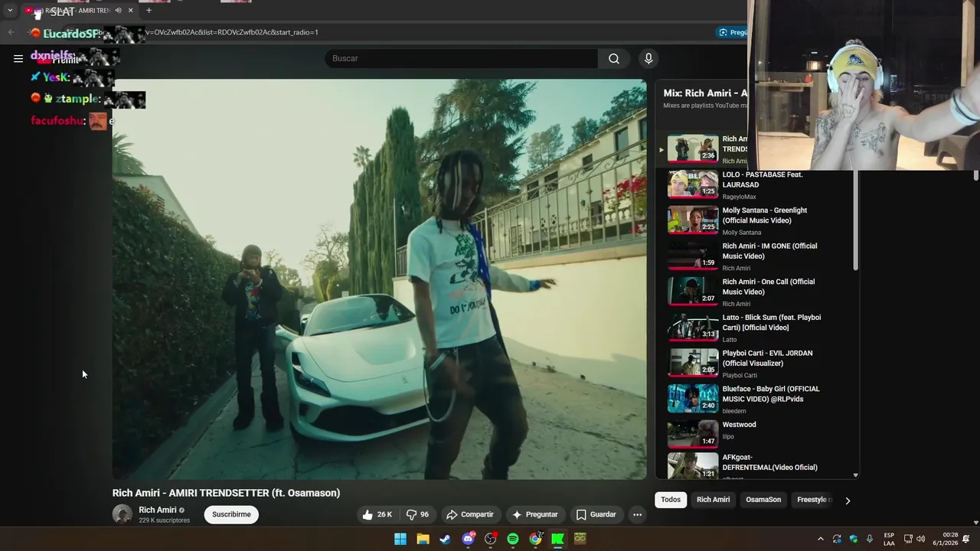Mute the tab using the speaker icon
Image resolution: width=980 pixels, height=551 pixels.
coord(118,11)
